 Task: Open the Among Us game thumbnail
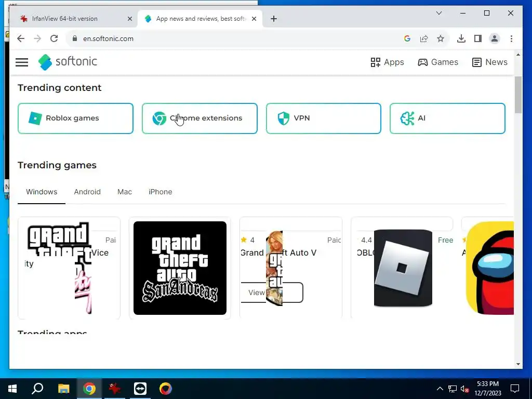(489, 268)
